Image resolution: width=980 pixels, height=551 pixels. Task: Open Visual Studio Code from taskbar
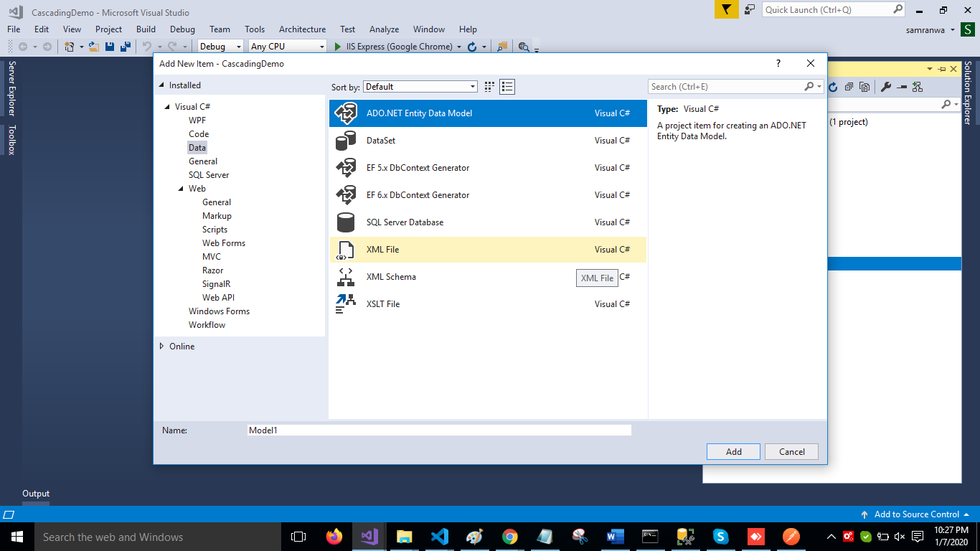pyautogui.click(x=440, y=537)
